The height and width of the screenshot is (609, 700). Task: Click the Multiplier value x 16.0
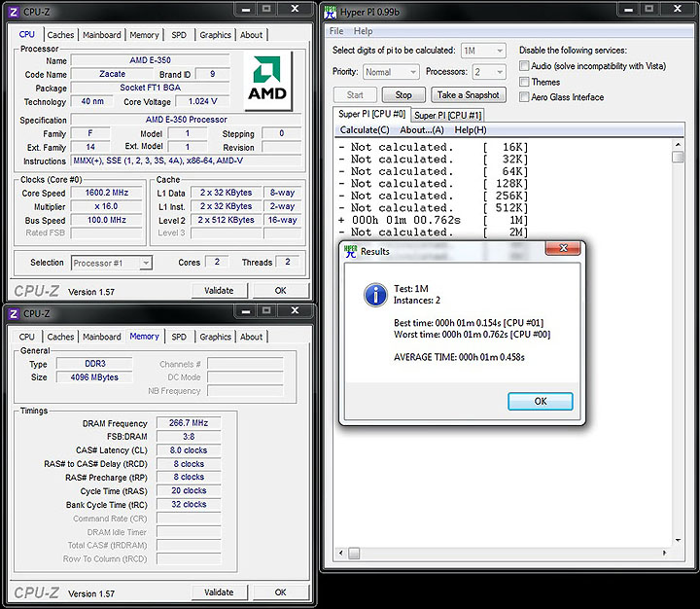107,206
